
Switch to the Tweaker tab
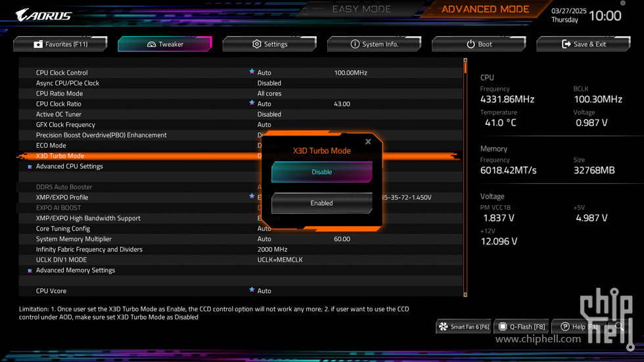point(165,44)
